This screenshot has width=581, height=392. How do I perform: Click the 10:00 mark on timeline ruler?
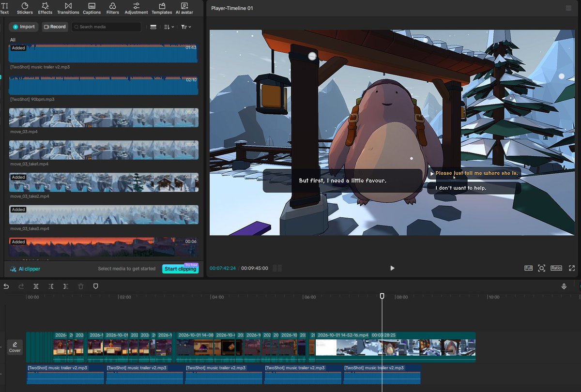click(x=494, y=297)
